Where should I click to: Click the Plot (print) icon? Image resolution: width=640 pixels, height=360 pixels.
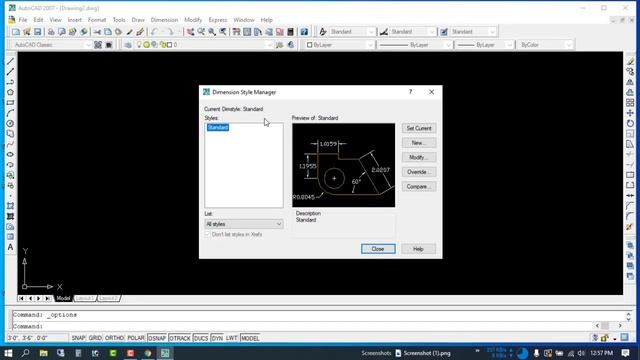(51, 32)
